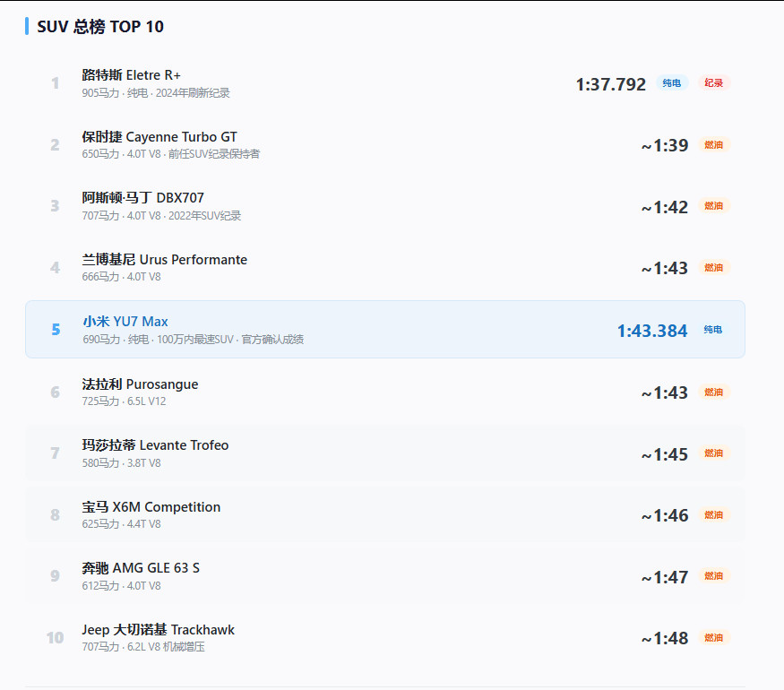Viewport: 784px width, 690px height.
Task: Click the "666马力 · 4.0T V8" subtitle
Action: pyautogui.click(x=122, y=277)
